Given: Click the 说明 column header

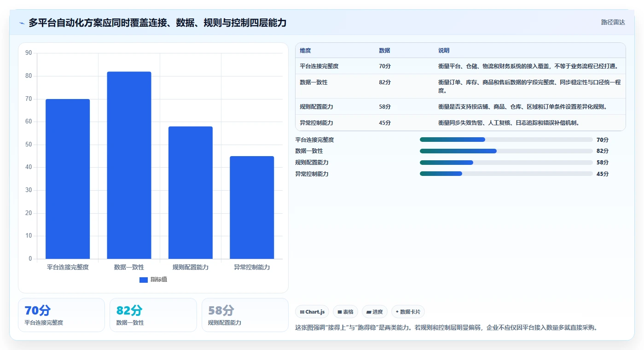Looking at the screenshot, I should pos(444,51).
